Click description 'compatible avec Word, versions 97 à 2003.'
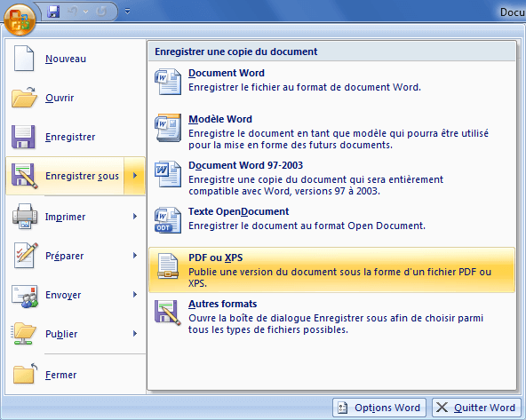Image resolution: width=526 pixels, height=420 pixels. pyautogui.click(x=284, y=192)
